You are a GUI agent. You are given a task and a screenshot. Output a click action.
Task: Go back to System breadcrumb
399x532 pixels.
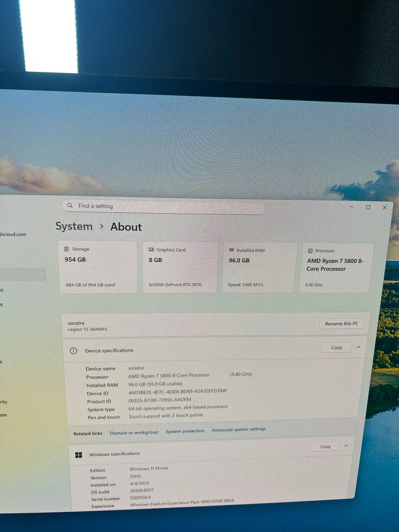(x=74, y=226)
